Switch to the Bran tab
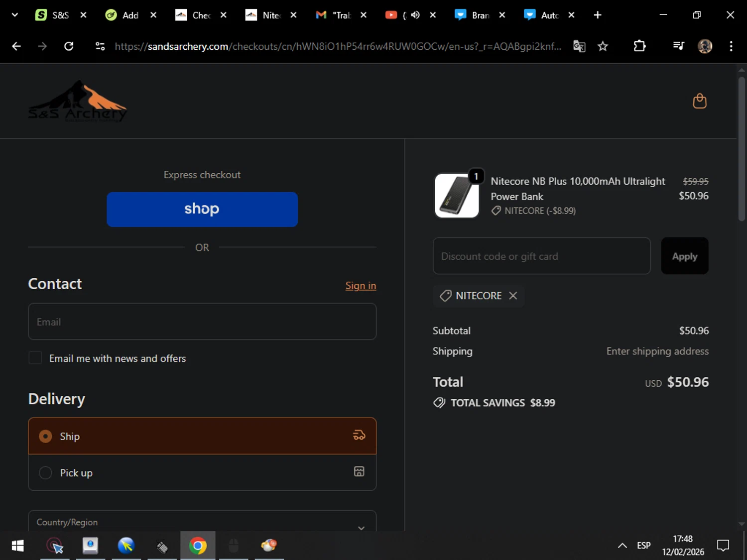Screen dimensions: 747x560 (472, 15)
